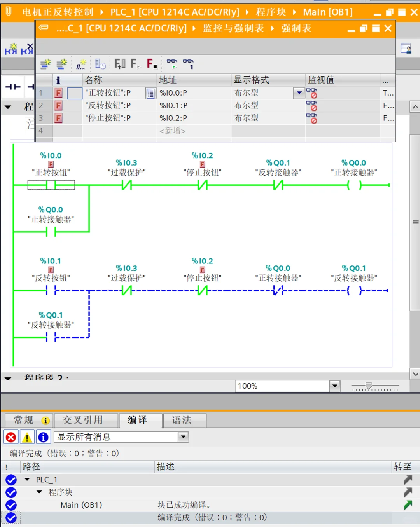420x527 pixels.
Task: Click the vertical scrollbar thumb in ladder editor
Action: (x=415, y=222)
